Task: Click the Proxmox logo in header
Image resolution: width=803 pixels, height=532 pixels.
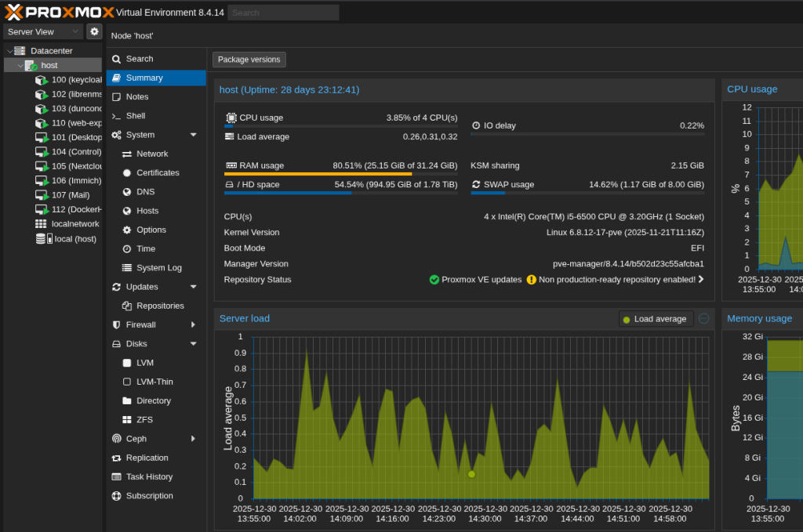Action: tap(58, 12)
